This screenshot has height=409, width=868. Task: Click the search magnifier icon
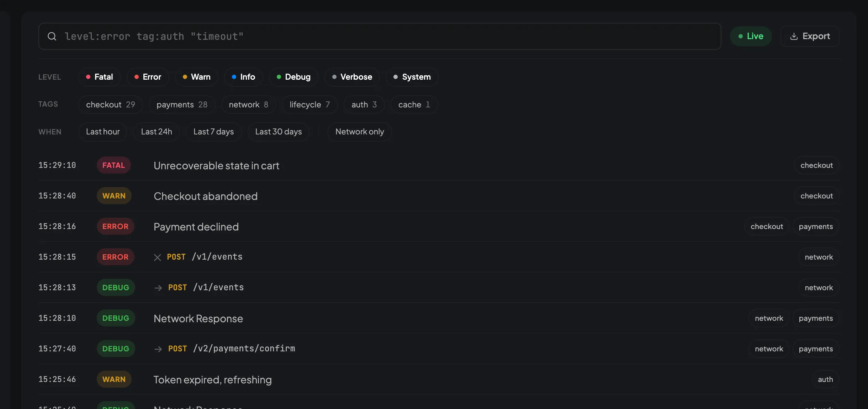click(52, 36)
